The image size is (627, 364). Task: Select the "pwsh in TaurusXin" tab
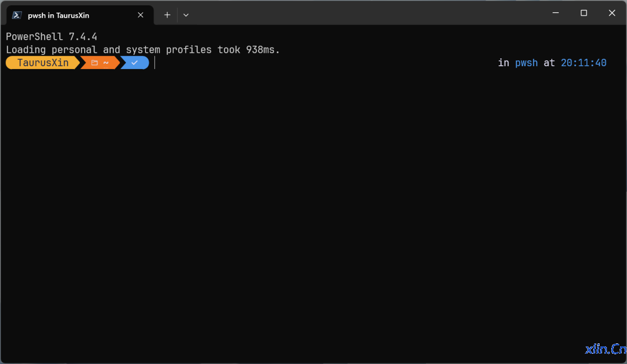(80, 15)
